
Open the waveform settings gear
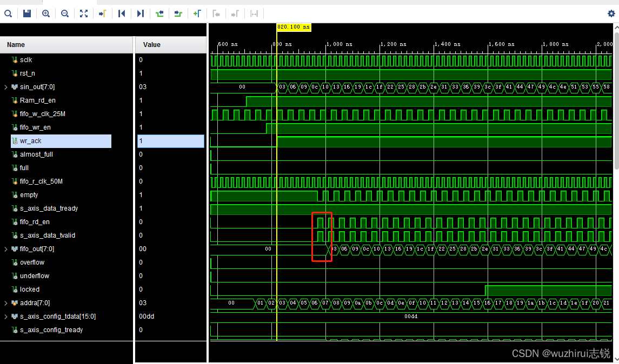tap(611, 14)
